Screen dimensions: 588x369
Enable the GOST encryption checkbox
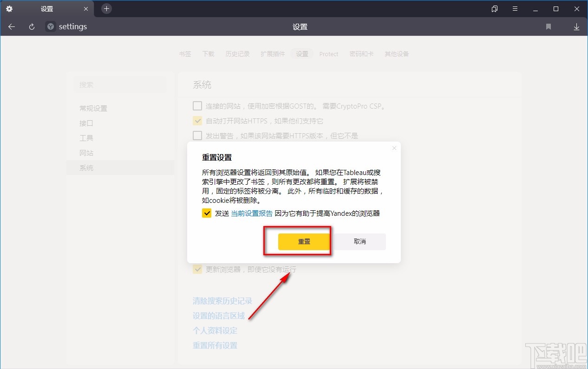pyautogui.click(x=197, y=105)
